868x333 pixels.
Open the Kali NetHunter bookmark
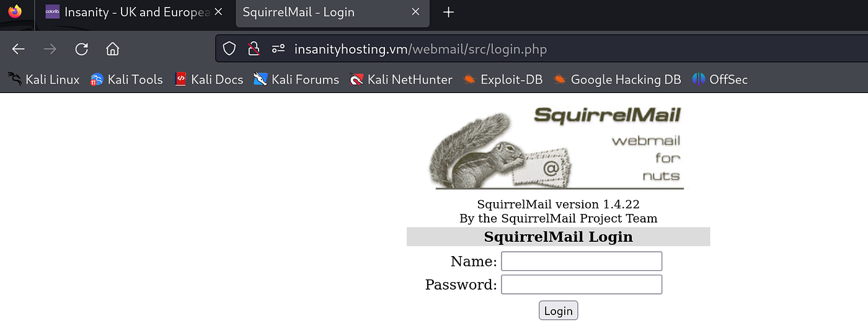pos(401,79)
